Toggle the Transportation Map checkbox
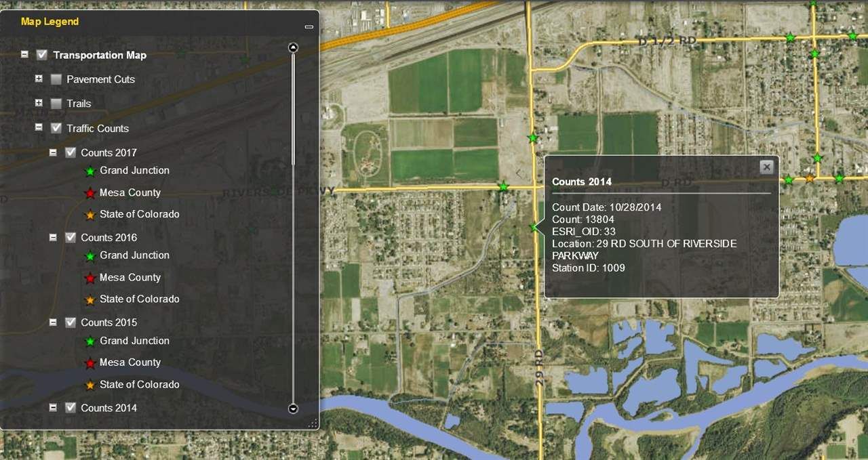Screen dimensions: 868x460 point(42,55)
